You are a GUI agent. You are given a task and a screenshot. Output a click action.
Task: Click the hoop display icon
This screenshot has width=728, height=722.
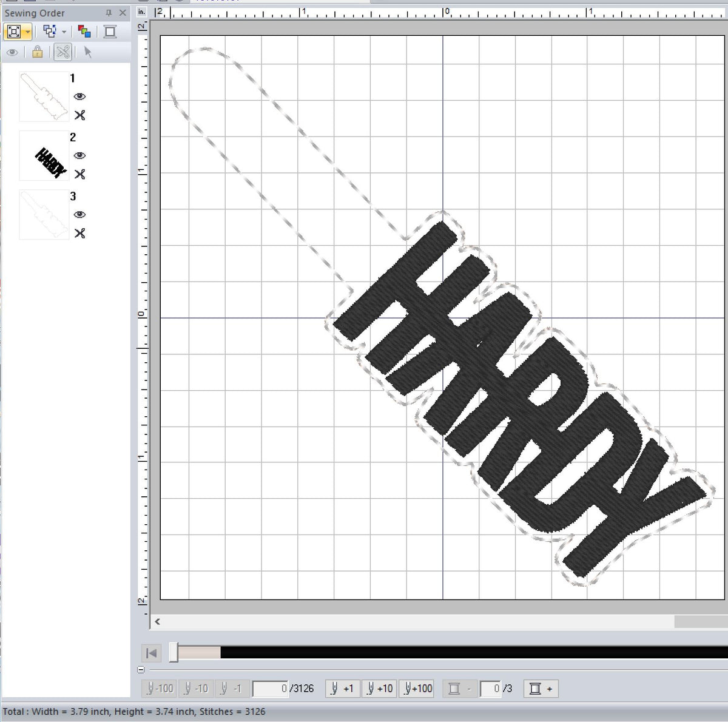click(109, 30)
